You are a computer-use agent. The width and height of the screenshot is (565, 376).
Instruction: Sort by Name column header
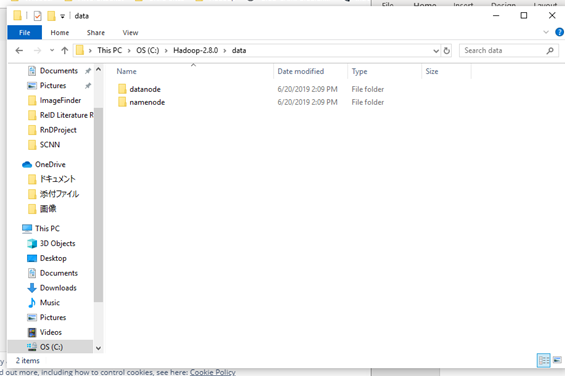pyautogui.click(x=126, y=71)
